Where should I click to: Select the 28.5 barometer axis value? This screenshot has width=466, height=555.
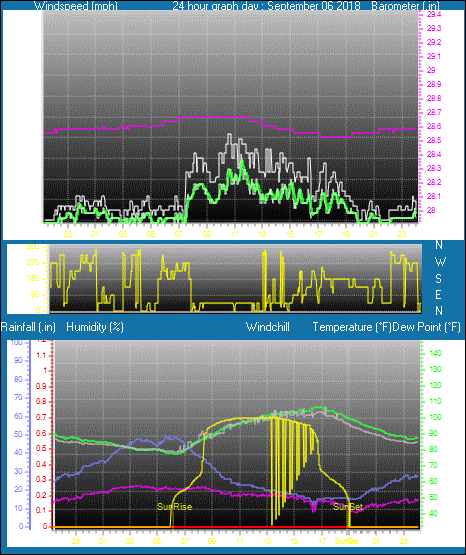[x=434, y=140]
